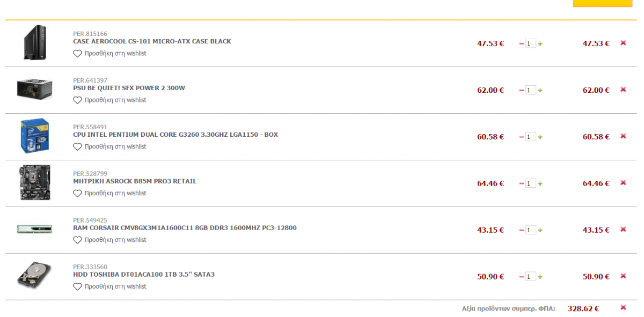Click the quantity field of the Intel CPU
This screenshot has width=644, height=317.
(531, 137)
